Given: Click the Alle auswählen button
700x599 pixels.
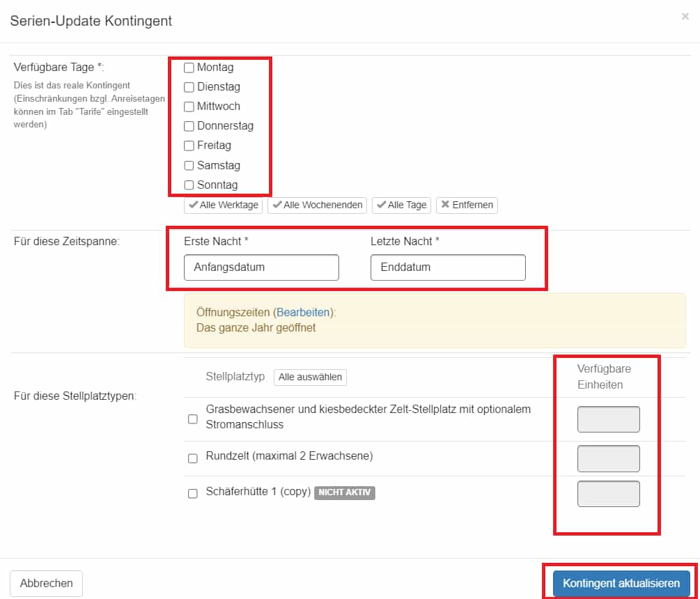Looking at the screenshot, I should tap(310, 378).
